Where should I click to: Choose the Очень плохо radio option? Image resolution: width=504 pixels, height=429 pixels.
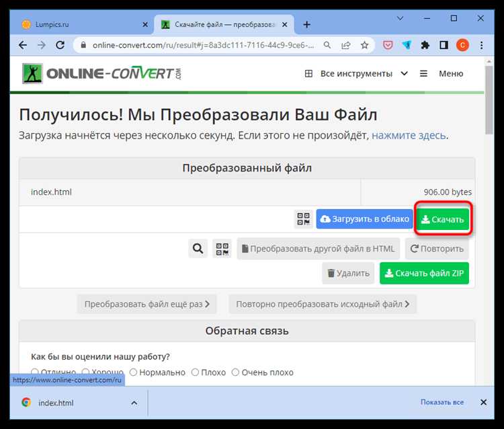[x=235, y=372]
